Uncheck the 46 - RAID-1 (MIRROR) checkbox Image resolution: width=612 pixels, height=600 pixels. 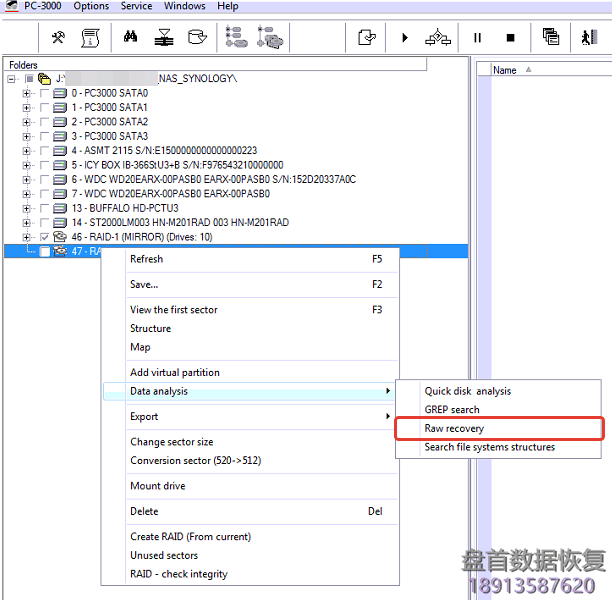click(x=44, y=237)
